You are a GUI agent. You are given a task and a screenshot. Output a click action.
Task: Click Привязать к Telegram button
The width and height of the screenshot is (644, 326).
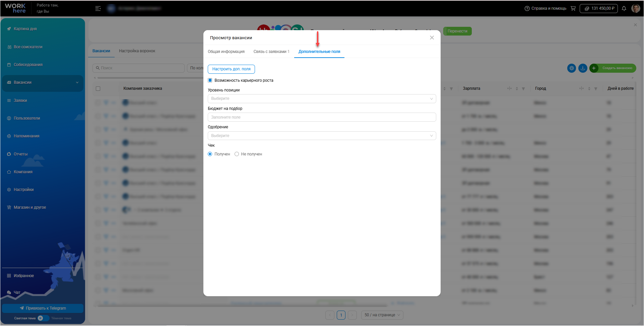(43, 308)
